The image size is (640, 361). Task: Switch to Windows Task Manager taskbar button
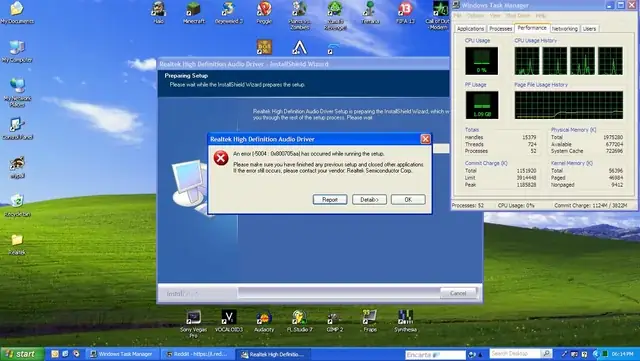tap(122, 354)
